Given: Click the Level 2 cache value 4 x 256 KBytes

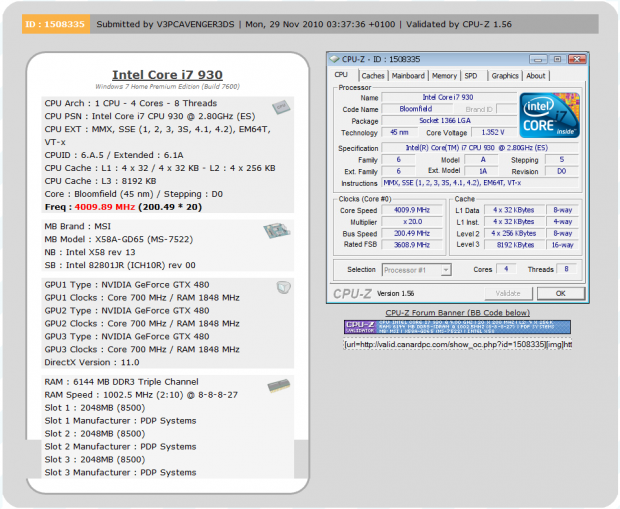Looking at the screenshot, I should [514, 233].
